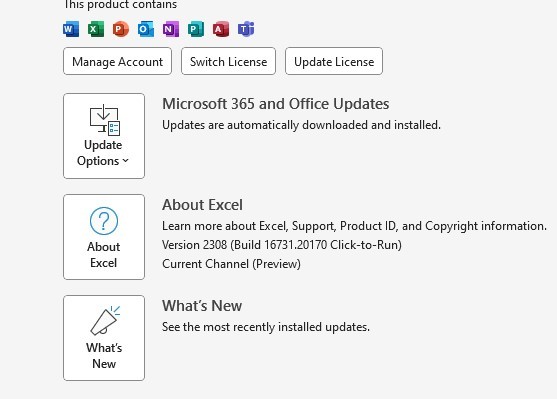Click the Publisher app icon

point(196,29)
